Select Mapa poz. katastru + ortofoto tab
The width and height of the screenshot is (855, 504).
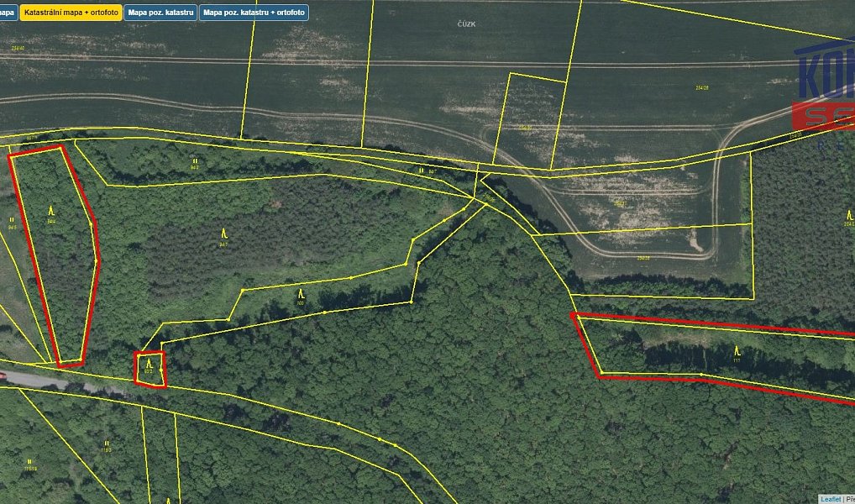click(x=254, y=13)
